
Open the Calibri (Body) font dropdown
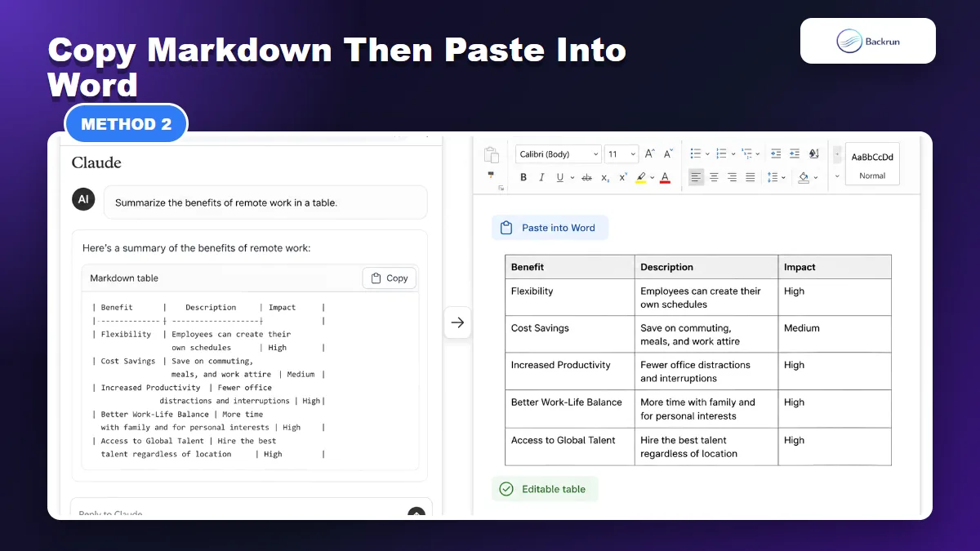(x=559, y=154)
